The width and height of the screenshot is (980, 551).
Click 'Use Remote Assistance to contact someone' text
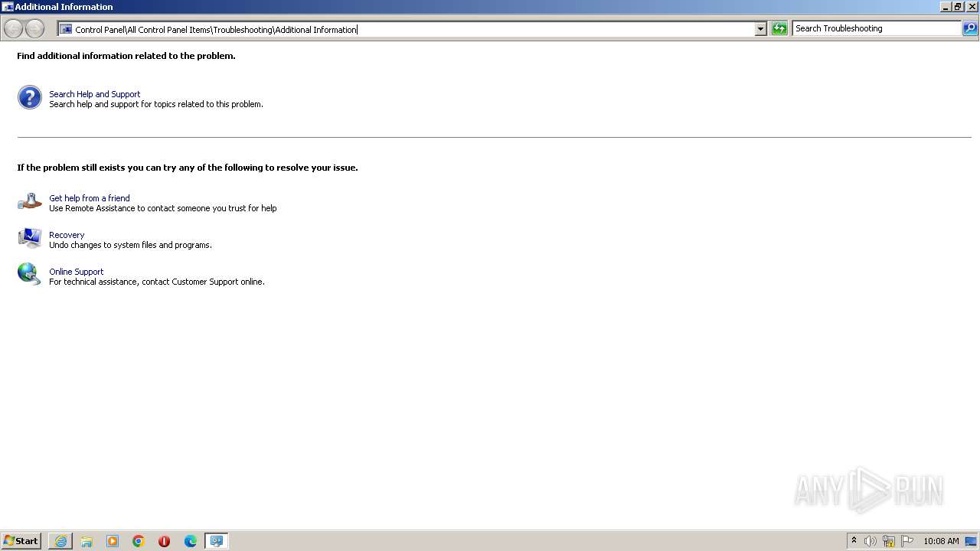[x=163, y=208]
